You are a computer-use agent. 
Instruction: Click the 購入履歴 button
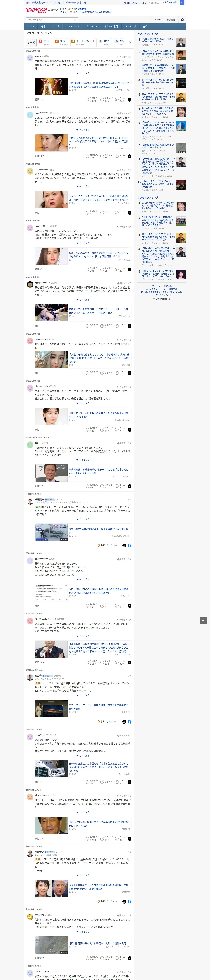coord(171,20)
